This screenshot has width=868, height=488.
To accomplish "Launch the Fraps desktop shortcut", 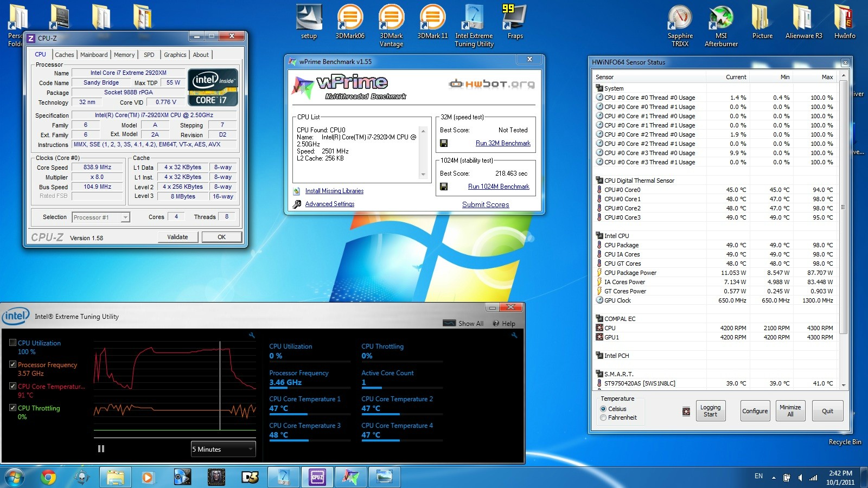I will (515, 22).
